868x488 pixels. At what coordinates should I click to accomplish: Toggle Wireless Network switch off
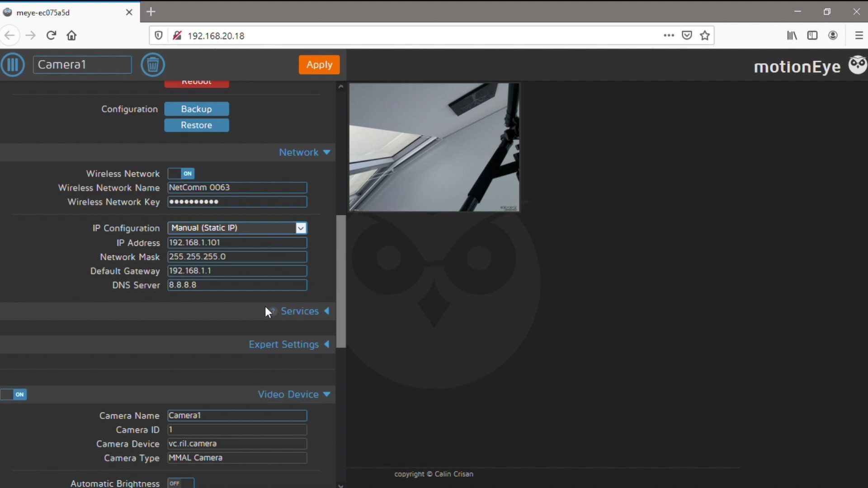pos(181,174)
